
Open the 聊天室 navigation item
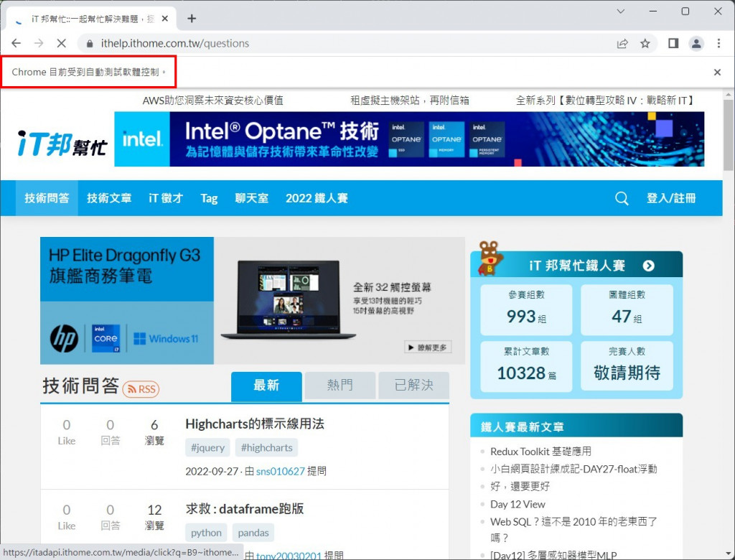tap(252, 198)
